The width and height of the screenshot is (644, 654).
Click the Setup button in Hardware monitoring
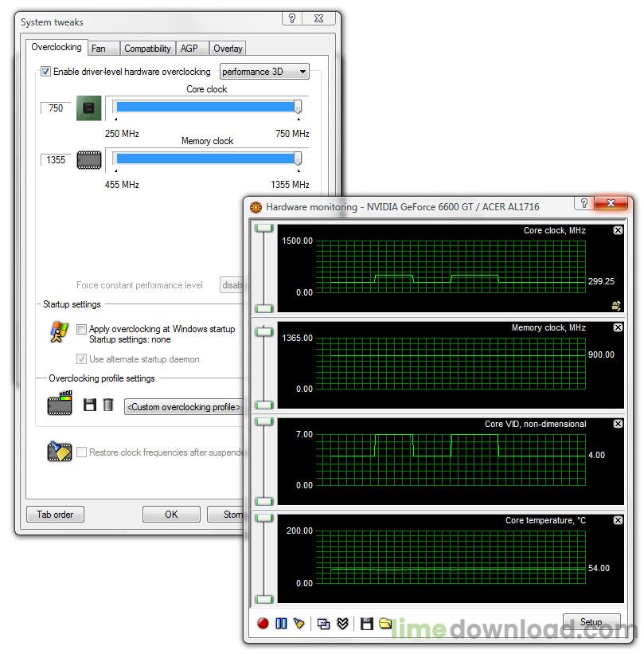(x=591, y=622)
